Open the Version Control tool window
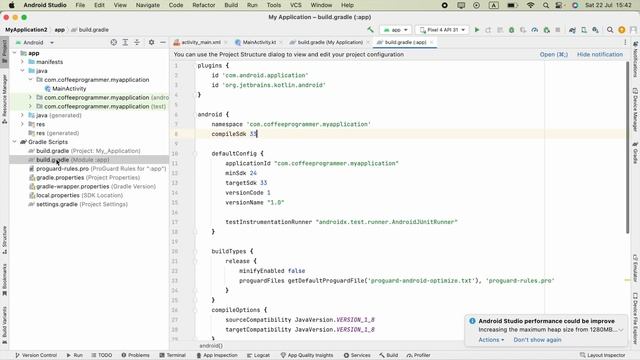Image resolution: width=640 pixels, height=360 pixels. [36, 355]
